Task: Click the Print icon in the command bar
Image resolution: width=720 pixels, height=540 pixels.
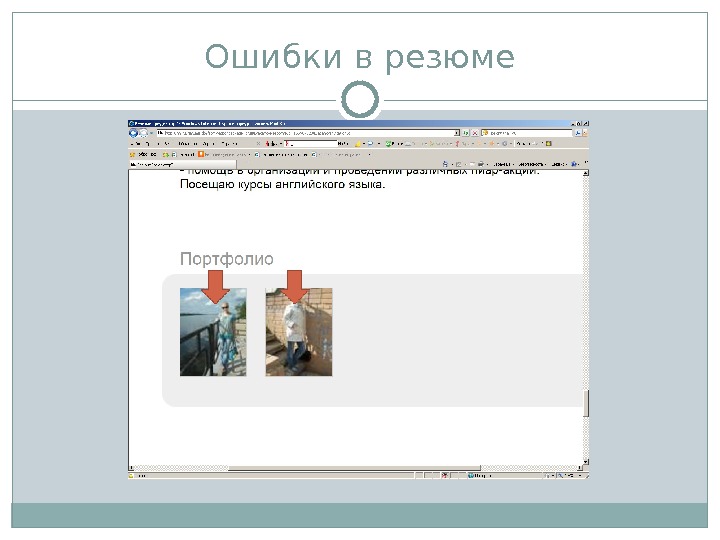Action: click(481, 164)
